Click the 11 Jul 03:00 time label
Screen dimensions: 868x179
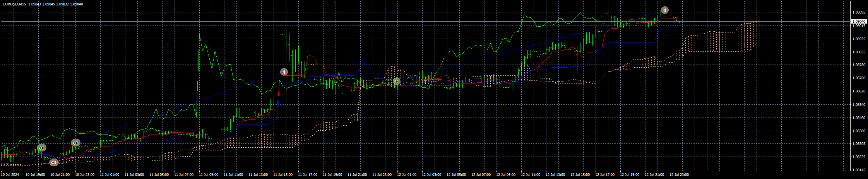[x=134, y=175]
